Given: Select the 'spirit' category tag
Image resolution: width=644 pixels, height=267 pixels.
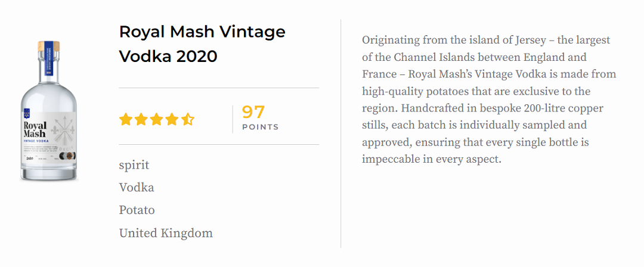Looking at the screenshot, I should [134, 165].
